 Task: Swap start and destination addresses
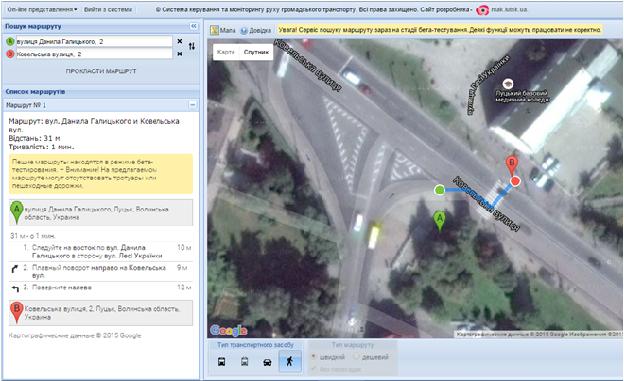tap(192, 46)
